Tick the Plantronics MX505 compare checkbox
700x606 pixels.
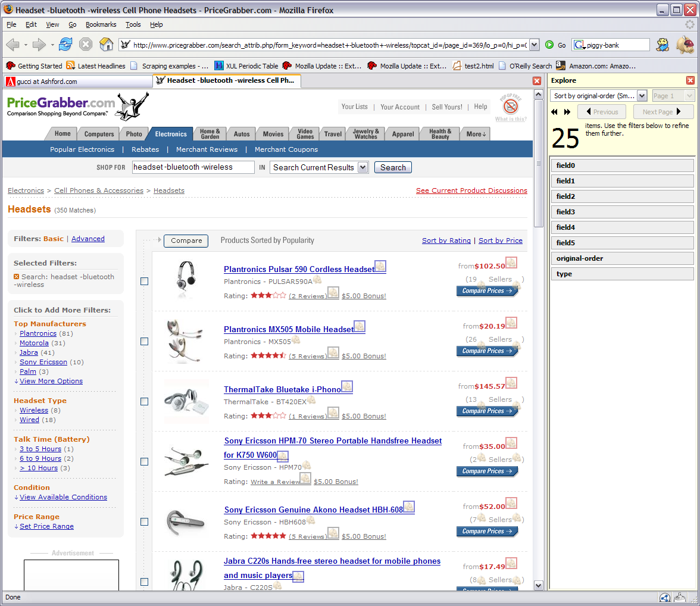[144, 341]
